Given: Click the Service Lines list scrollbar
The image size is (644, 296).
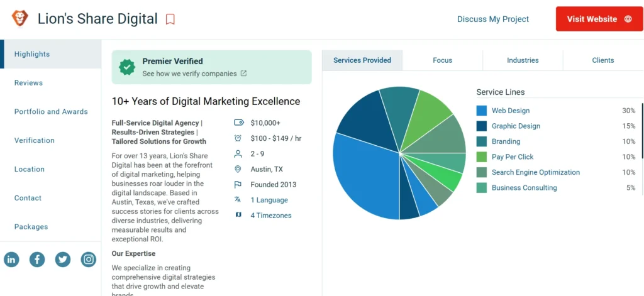Looking at the screenshot, I should 642,131.
